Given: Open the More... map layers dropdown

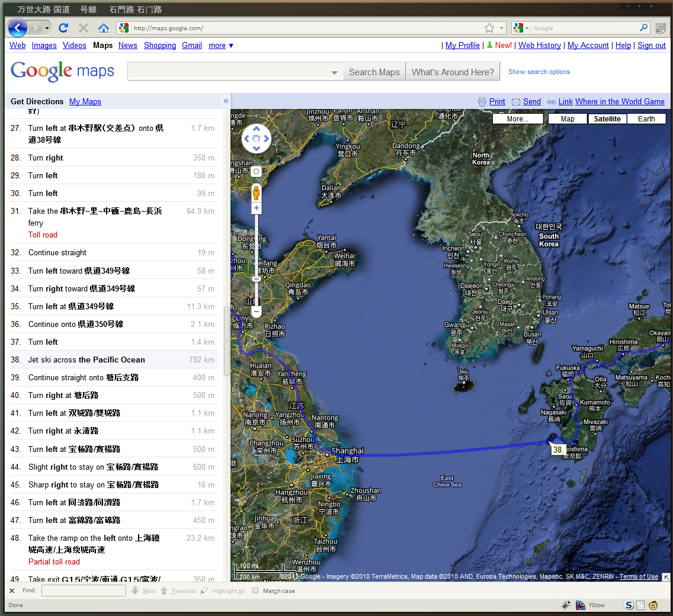Looking at the screenshot, I should pyautogui.click(x=518, y=118).
